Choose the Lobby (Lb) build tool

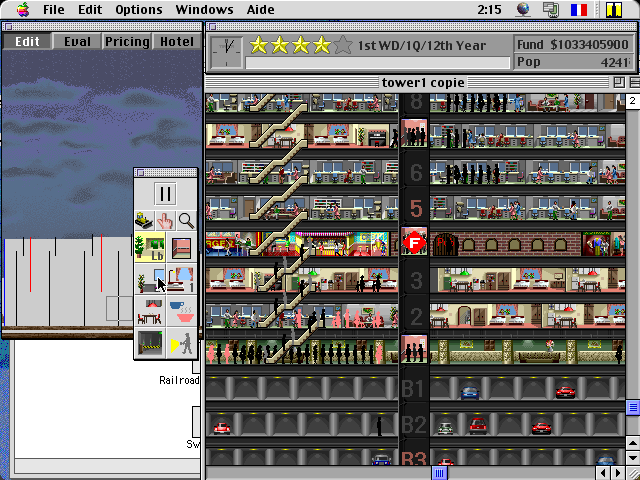pyautogui.click(x=150, y=247)
